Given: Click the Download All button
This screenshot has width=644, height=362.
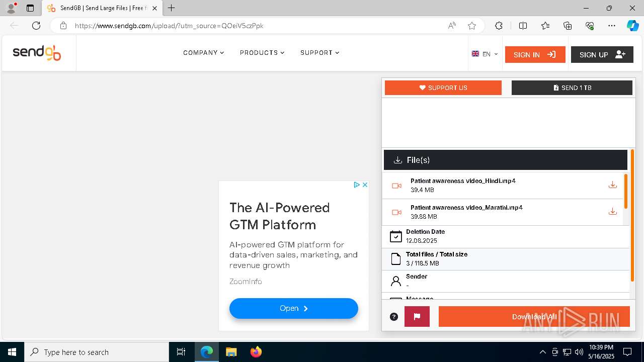Looking at the screenshot, I should click(534, 317).
